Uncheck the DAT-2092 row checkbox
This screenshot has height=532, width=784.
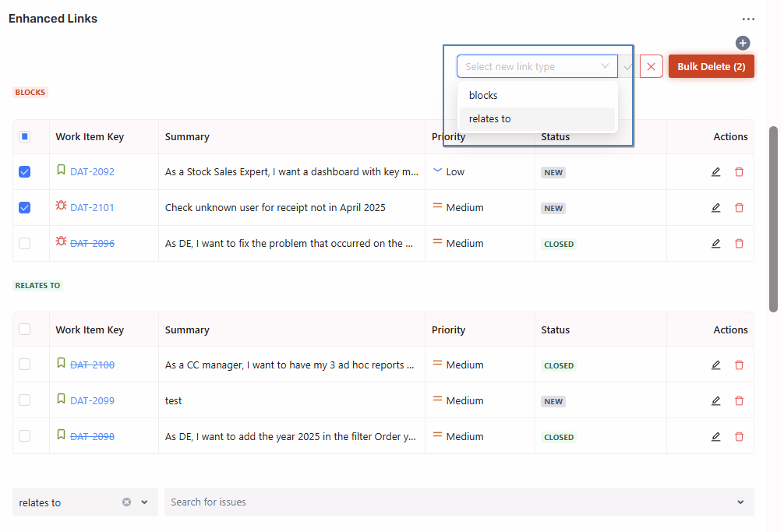click(25, 172)
